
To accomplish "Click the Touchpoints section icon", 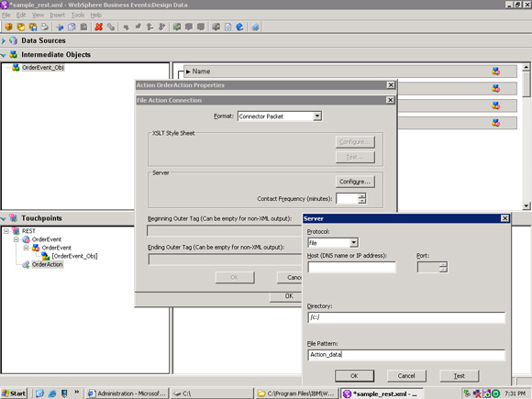I will point(14,217).
